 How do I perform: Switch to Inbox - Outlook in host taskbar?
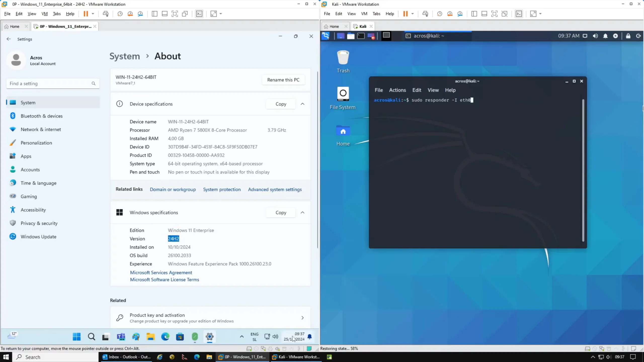(x=127, y=357)
